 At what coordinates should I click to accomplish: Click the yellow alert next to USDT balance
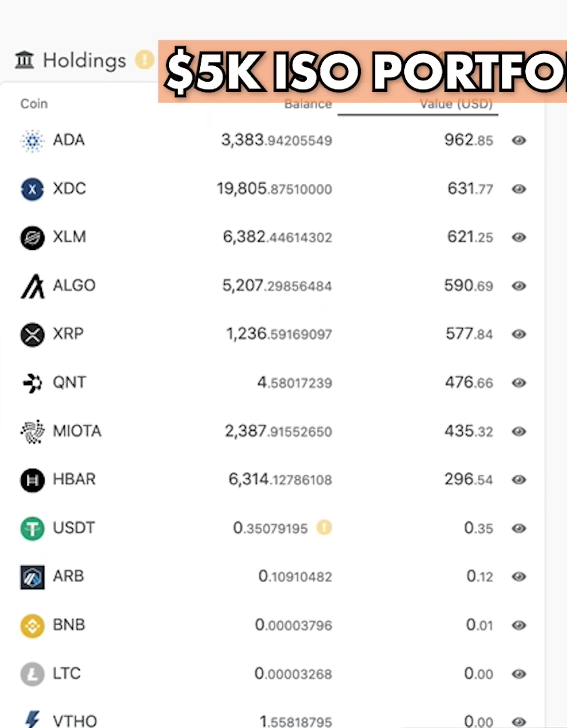[x=324, y=528]
